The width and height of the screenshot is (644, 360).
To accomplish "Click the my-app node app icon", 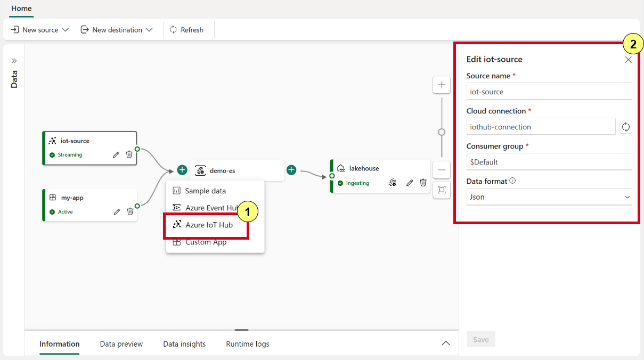I will pyautogui.click(x=53, y=198).
